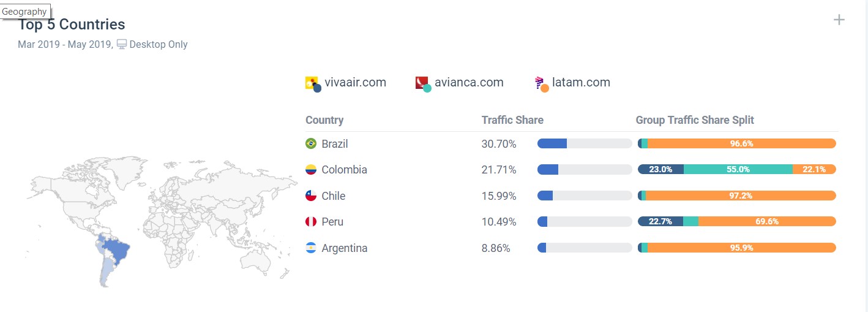Click Brazil's traffic share progress bar
This screenshot has height=312, width=868.
coord(584,143)
